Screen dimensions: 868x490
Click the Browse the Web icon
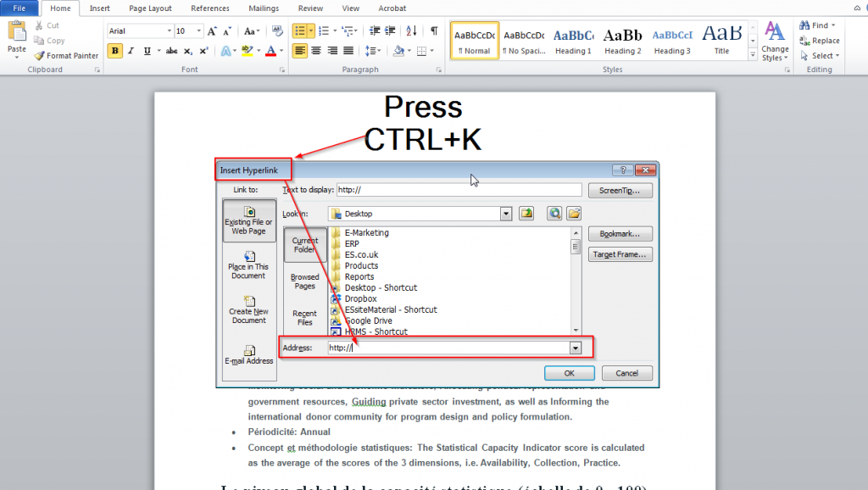(554, 214)
